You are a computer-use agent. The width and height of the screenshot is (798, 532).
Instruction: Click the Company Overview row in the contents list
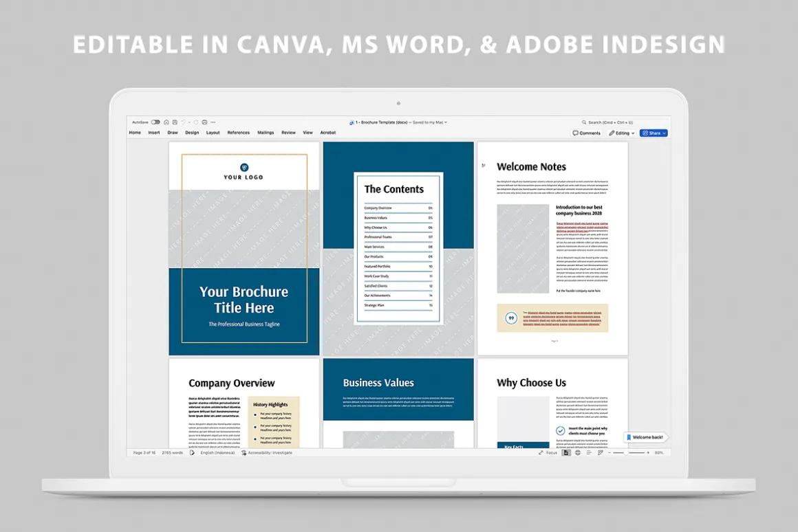[x=398, y=208]
